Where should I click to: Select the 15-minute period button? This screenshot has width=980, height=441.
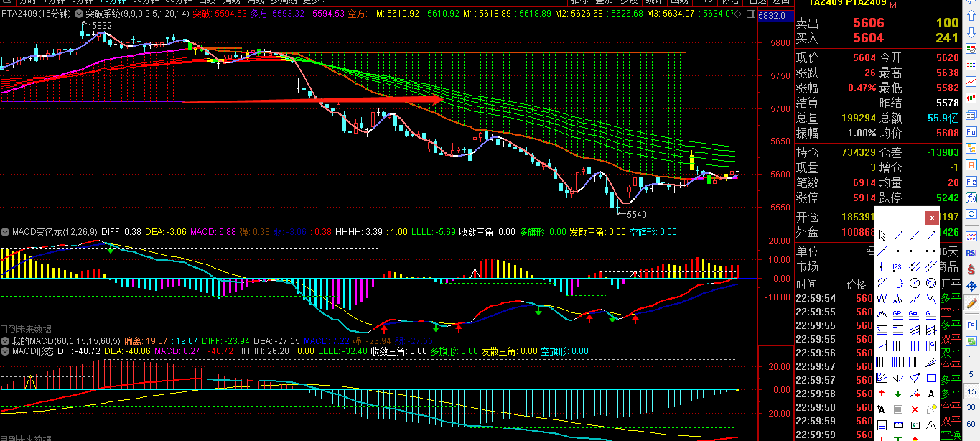[971, 391]
